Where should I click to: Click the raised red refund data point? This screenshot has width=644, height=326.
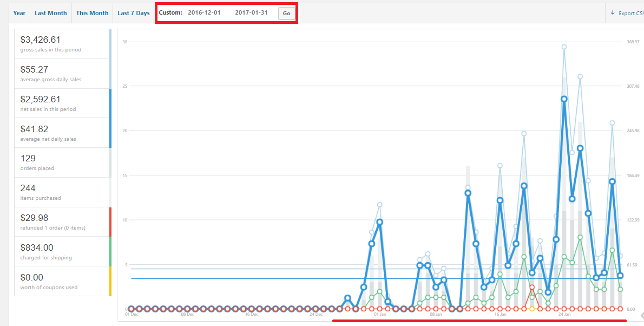[x=532, y=287]
